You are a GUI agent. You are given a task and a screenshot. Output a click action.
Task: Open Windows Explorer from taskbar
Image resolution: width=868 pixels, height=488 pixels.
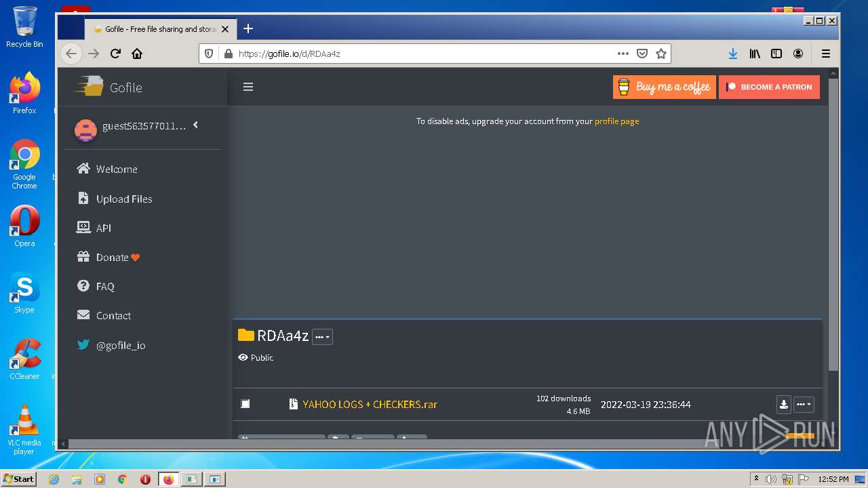pos(77,479)
